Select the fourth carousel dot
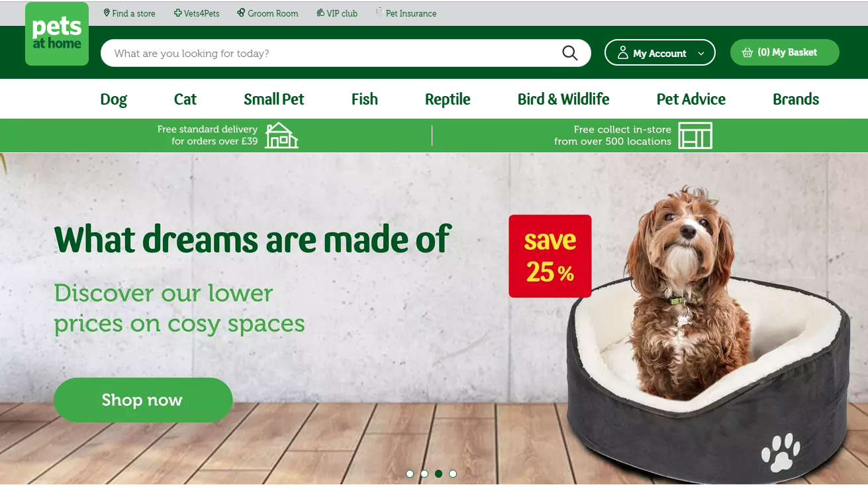The image size is (868, 489). click(x=453, y=474)
